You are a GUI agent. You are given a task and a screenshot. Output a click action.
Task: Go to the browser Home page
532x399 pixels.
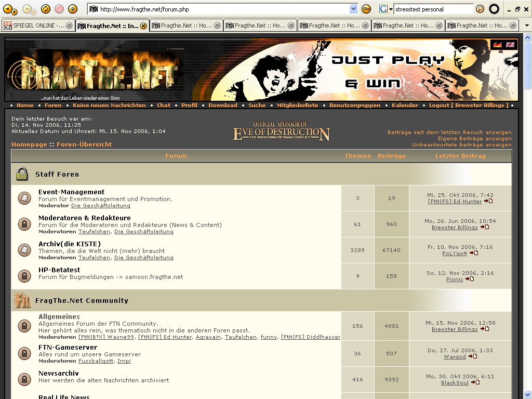point(73,9)
